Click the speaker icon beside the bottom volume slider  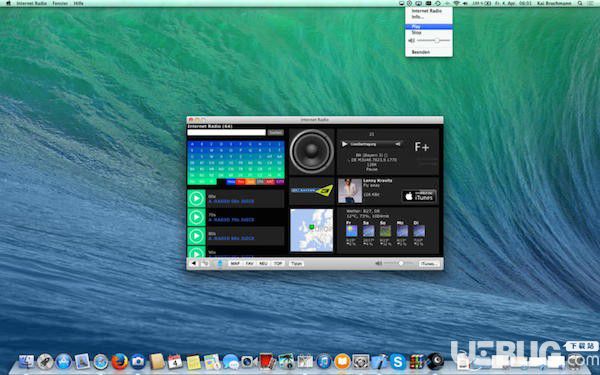pos(378,263)
